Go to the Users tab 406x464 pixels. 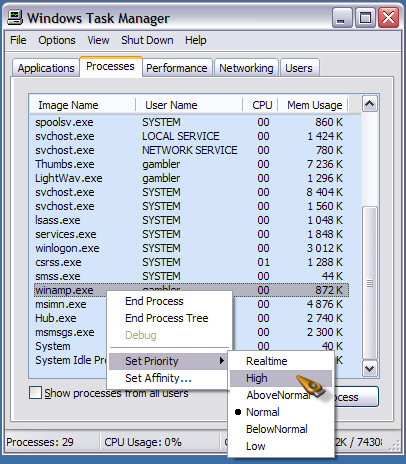(x=299, y=68)
